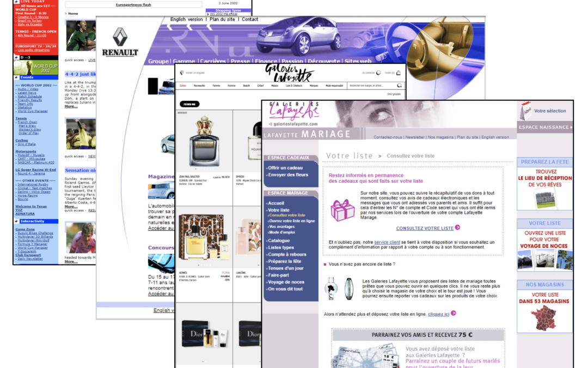The height and width of the screenshot is (368, 588).
Task: Select Envoyer des fleurs in Espace Cadeaux
Action: pos(288,174)
